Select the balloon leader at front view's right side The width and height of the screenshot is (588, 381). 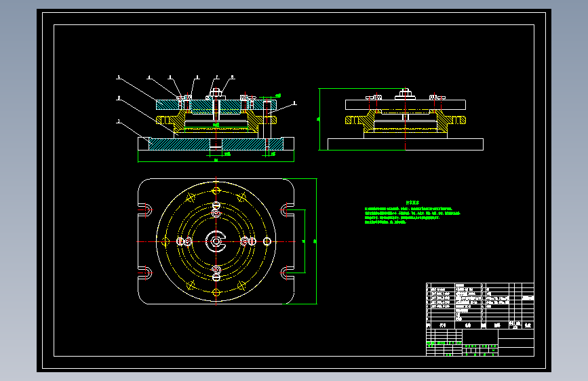(282, 107)
